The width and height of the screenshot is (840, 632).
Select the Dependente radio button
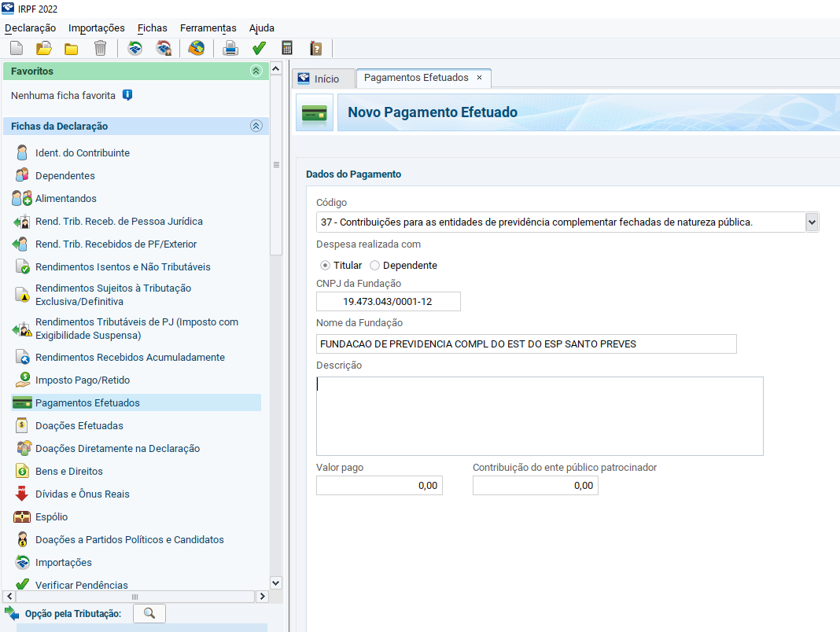[374, 266]
